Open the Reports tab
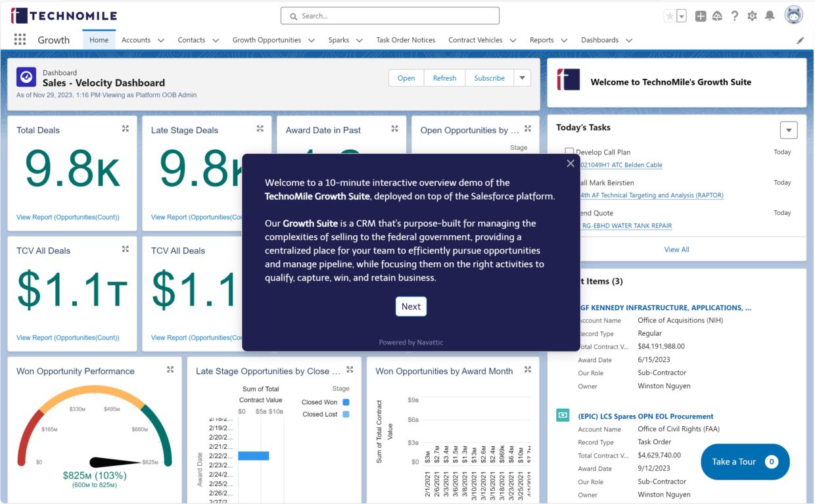This screenshot has height=504, width=815. (542, 40)
